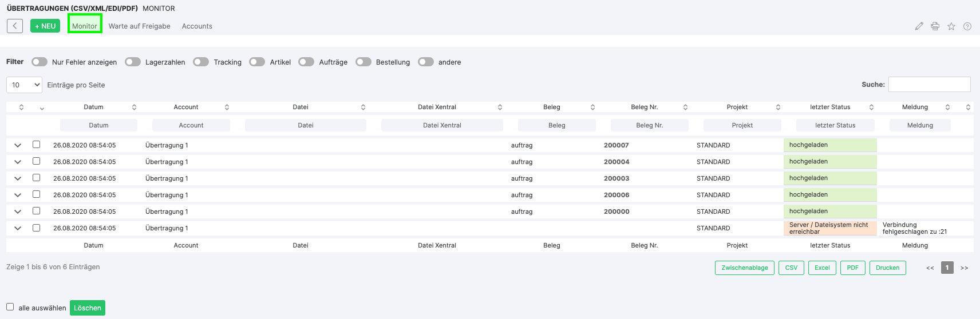This screenshot has height=319, width=980.
Task: Click the pencil edit icon
Action: 919,26
